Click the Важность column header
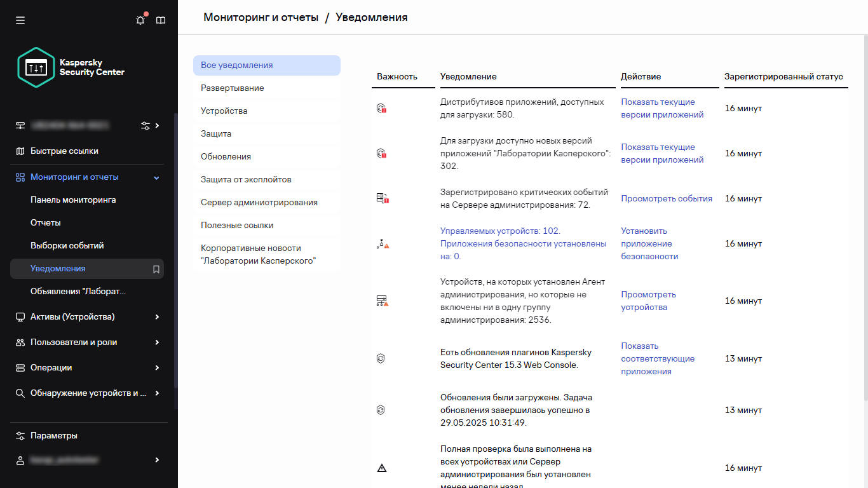 point(395,76)
